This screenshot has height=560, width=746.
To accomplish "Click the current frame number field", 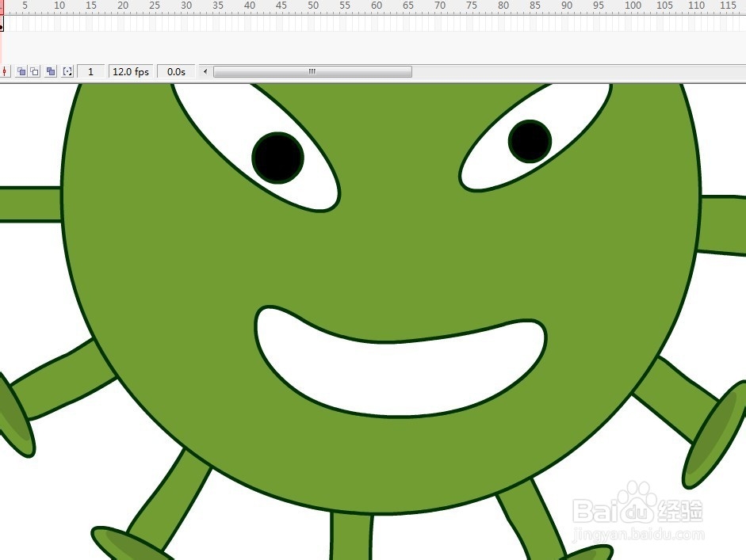I will (x=90, y=72).
